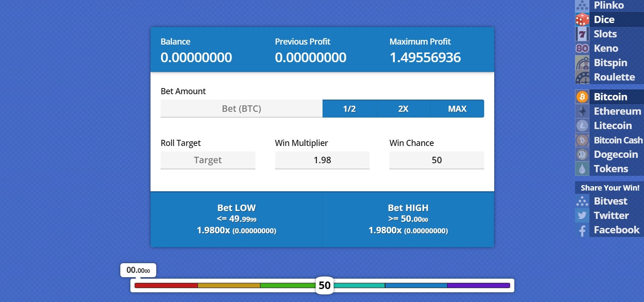Click the Facebook f icon
This screenshot has height=302, width=644.
pyautogui.click(x=582, y=230)
